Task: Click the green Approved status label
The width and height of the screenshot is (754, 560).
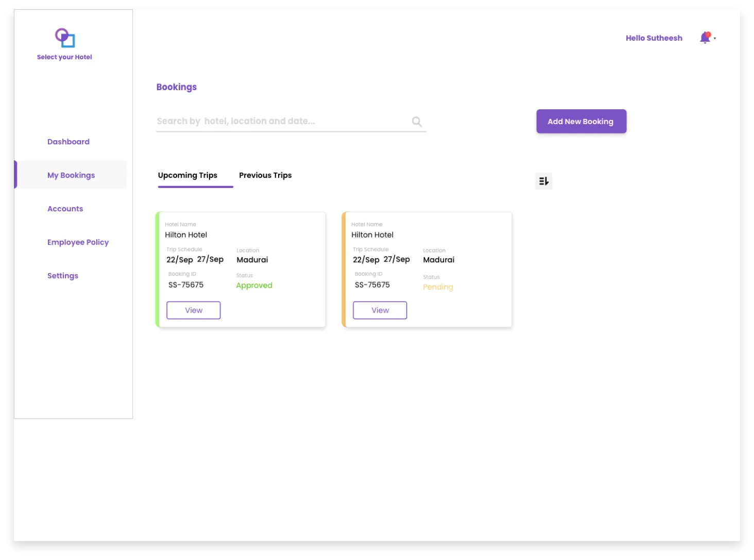Action: [x=254, y=285]
